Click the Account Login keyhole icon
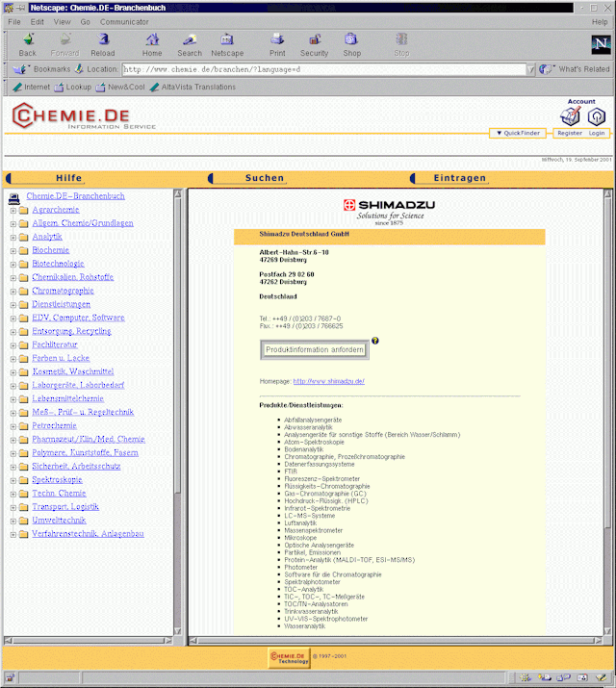This screenshot has width=616, height=688. [x=597, y=116]
